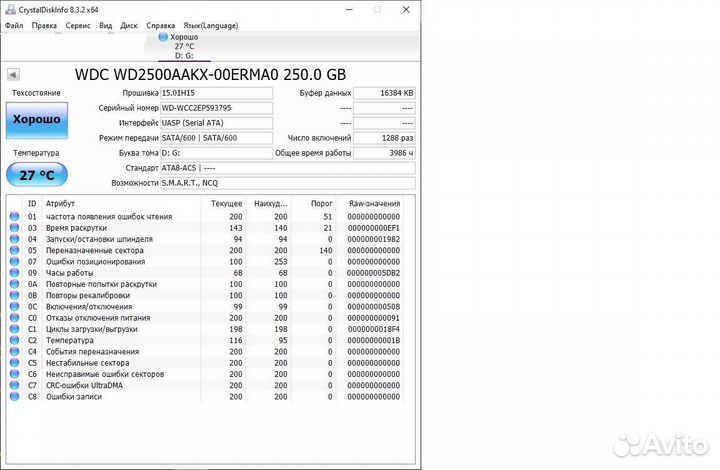The image size is (720, 470).
Task: Open the Справка menu
Action: click(160, 26)
